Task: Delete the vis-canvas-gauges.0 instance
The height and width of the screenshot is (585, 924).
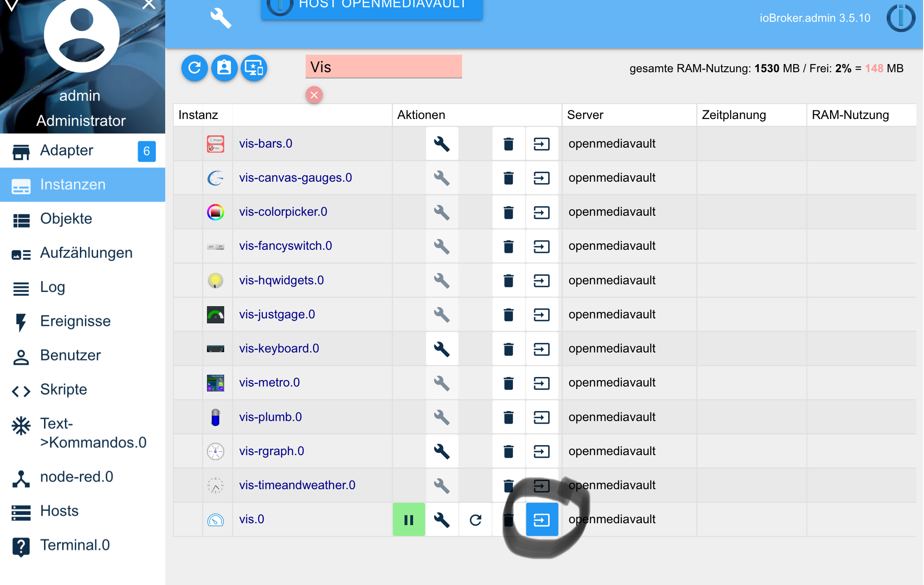Action: tap(508, 178)
